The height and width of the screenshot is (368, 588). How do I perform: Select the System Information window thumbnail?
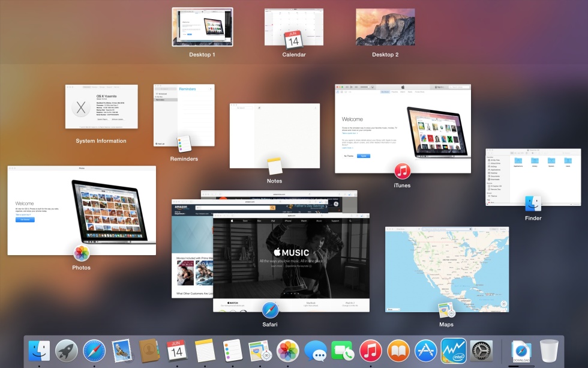coord(101,106)
